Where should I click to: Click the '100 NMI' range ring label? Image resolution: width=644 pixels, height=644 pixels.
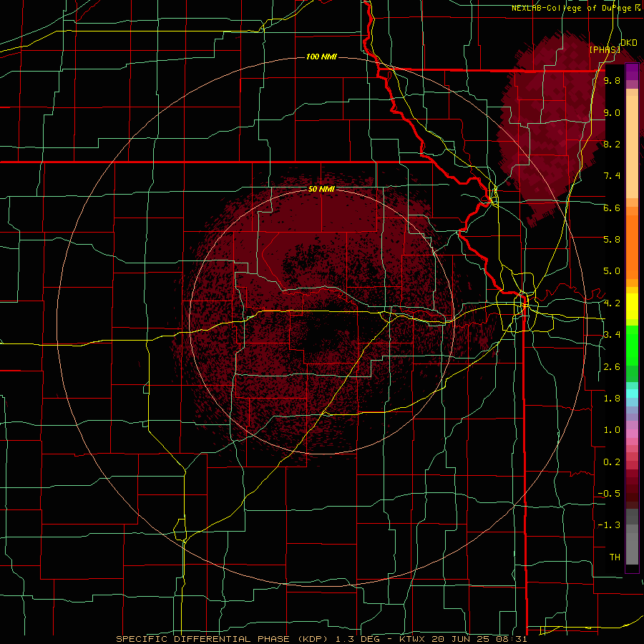click(321, 57)
